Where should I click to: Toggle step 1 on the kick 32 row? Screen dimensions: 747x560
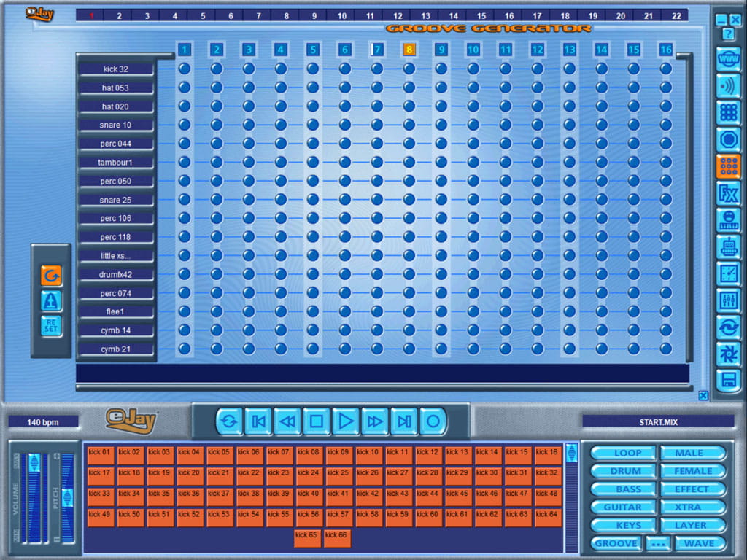click(185, 69)
